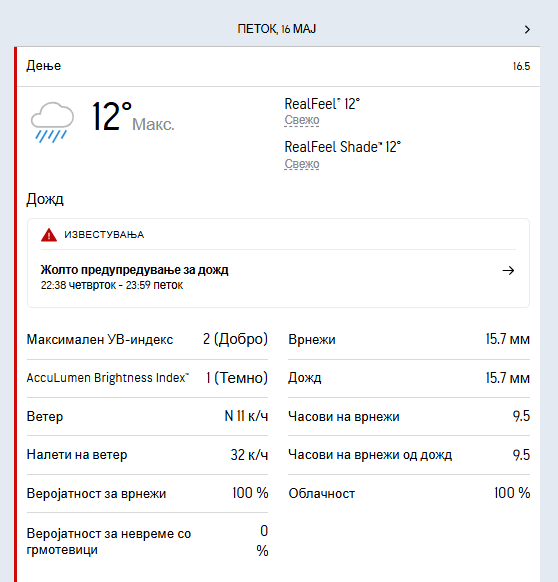Click the Налети на ветер row
The height and width of the screenshot is (582, 558).
(147, 455)
